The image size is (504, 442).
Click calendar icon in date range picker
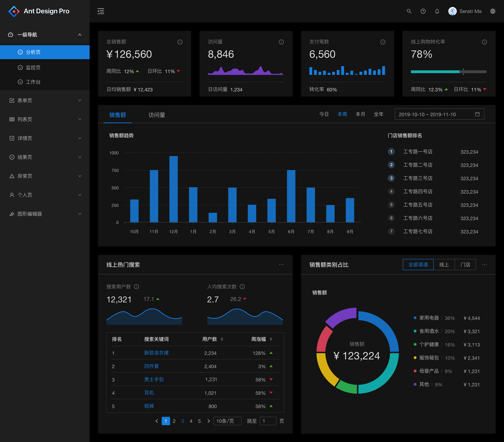click(x=477, y=114)
